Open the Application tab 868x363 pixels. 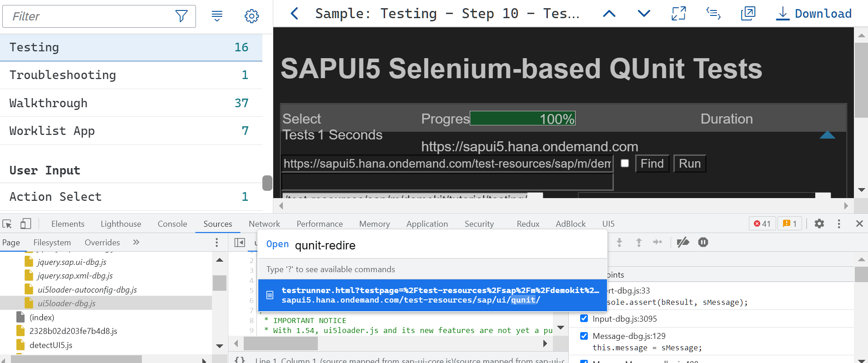click(x=427, y=224)
